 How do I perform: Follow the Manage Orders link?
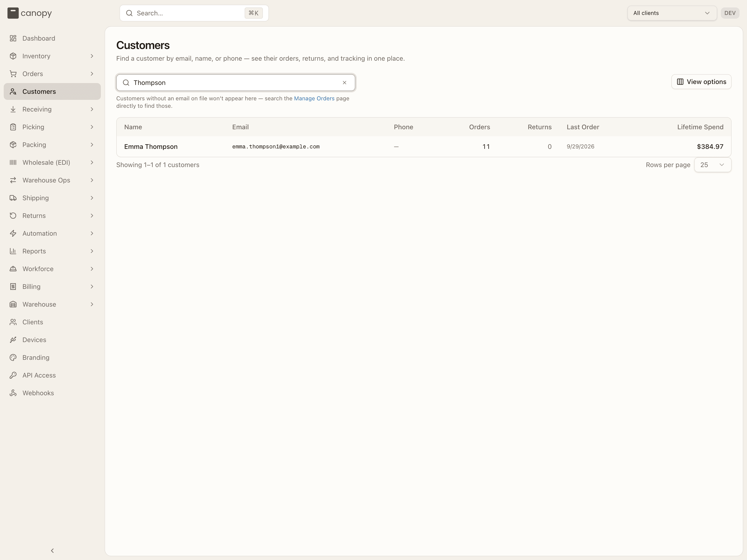point(314,98)
